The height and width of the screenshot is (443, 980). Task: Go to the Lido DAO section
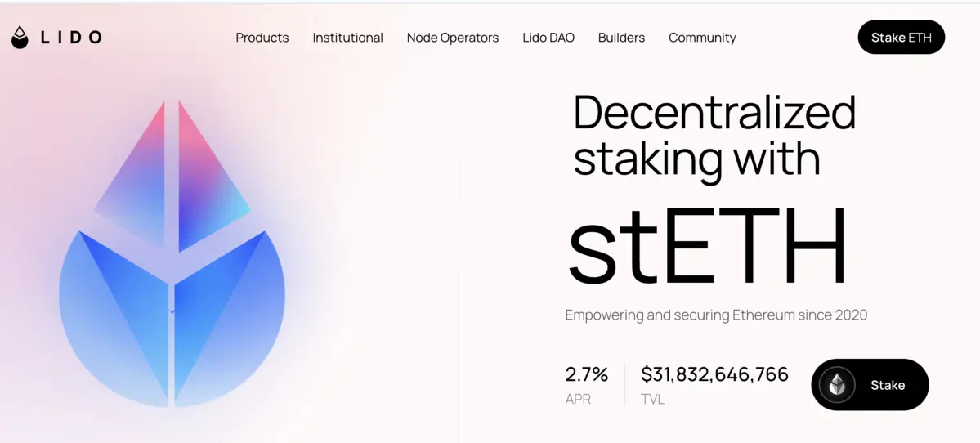point(548,38)
